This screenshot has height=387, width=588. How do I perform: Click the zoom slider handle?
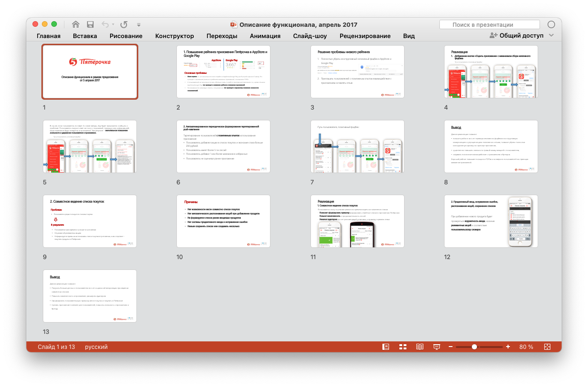coord(474,347)
